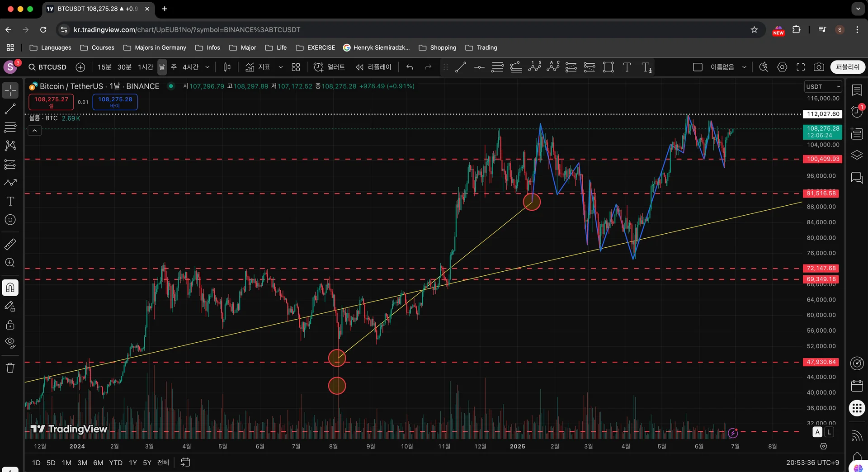The width and height of the screenshot is (868, 472).
Task: Hide all drawings with eye icon
Action: pyautogui.click(x=10, y=343)
